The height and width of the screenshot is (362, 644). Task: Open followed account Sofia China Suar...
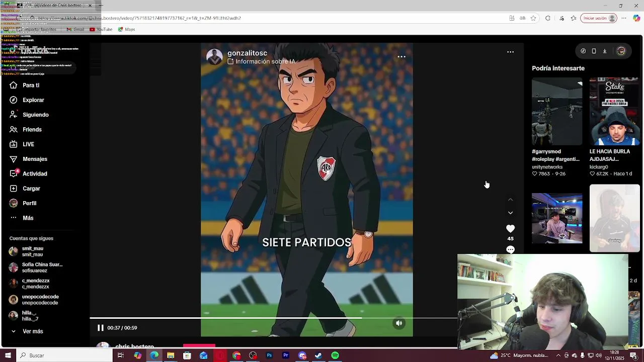(x=35, y=267)
